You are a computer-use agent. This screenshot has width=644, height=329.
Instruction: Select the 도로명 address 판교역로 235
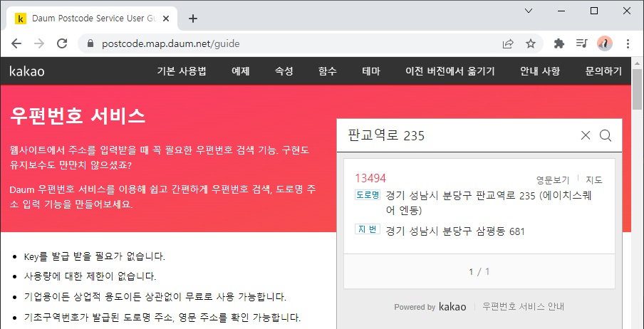[x=488, y=204]
